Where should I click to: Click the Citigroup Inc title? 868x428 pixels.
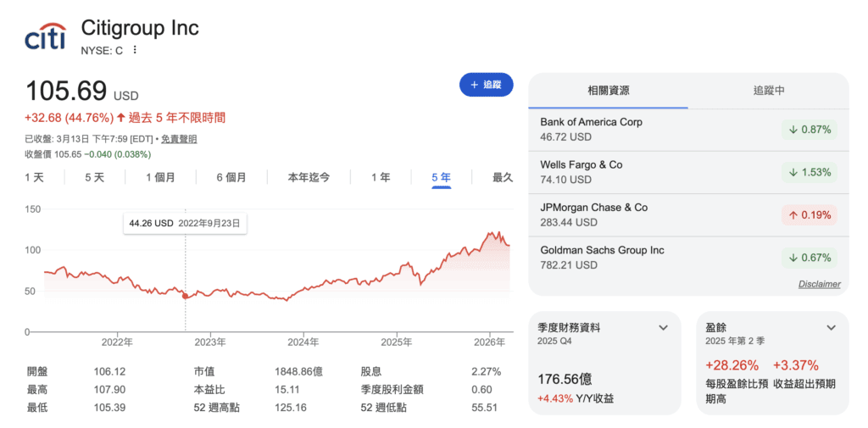tap(140, 28)
